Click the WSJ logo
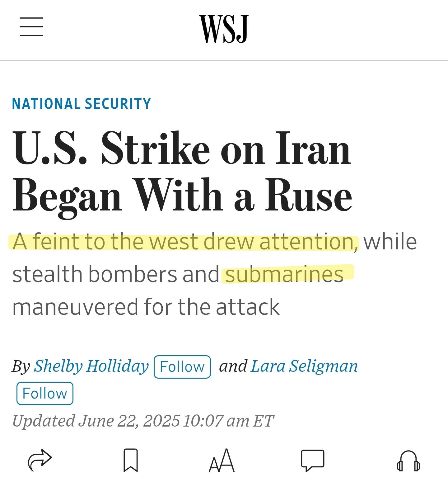Viewport: 448px width, 496px height. (x=224, y=29)
